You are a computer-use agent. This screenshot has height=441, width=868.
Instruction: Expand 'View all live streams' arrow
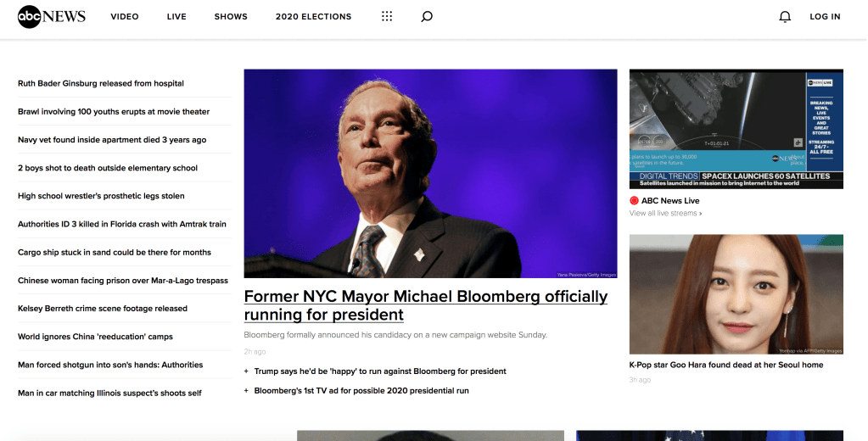tap(700, 214)
